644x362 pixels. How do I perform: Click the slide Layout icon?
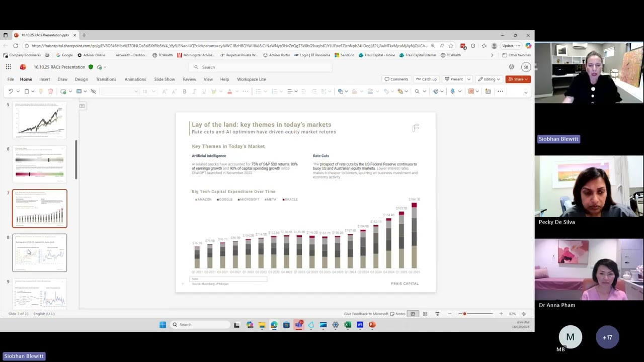pos(79,91)
